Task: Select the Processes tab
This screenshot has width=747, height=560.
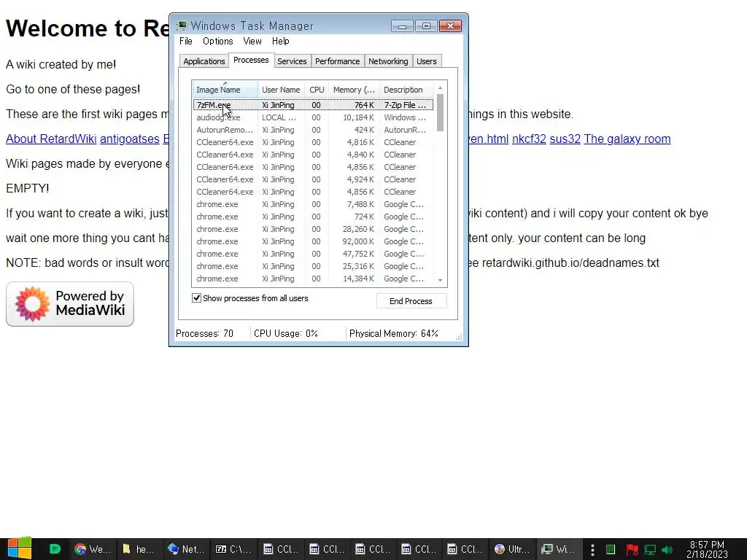Action: coord(251,60)
